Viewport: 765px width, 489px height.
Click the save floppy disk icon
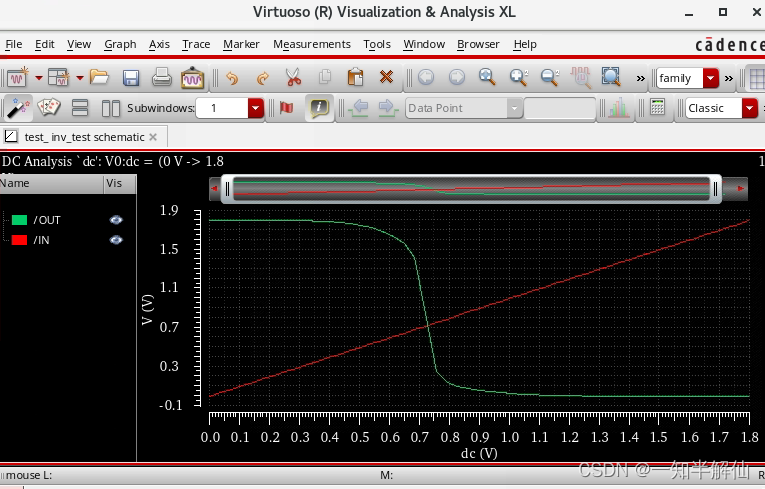point(131,78)
